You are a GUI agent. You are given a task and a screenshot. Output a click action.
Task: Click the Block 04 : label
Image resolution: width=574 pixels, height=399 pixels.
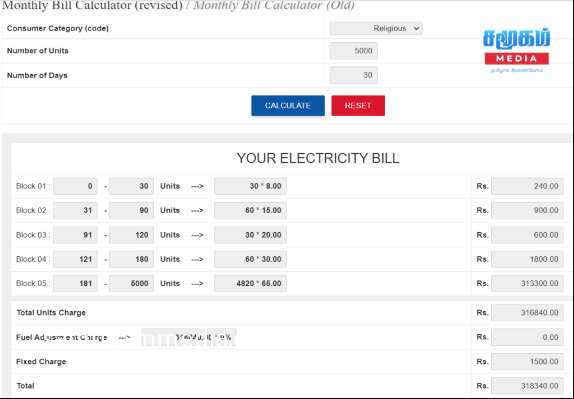coord(33,259)
